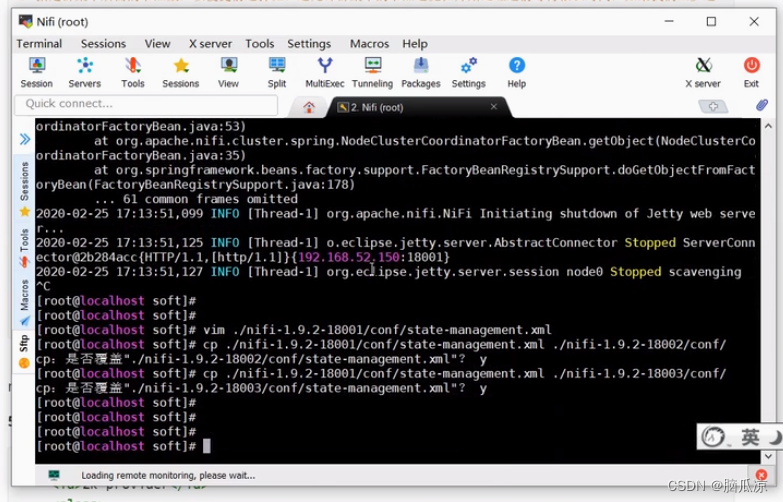Open the Macros sidebar tab

point(24,303)
